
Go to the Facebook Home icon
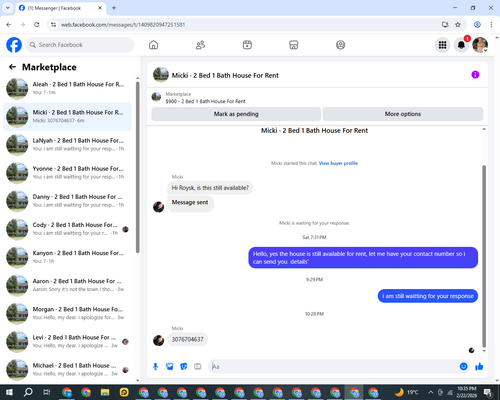click(x=153, y=45)
